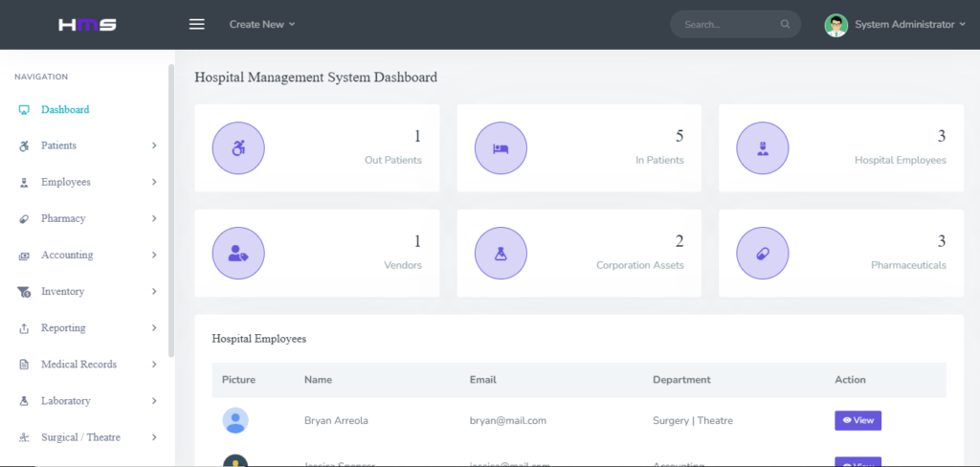Click the Pharmaceuticals pill icon
980x467 pixels.
(x=763, y=254)
